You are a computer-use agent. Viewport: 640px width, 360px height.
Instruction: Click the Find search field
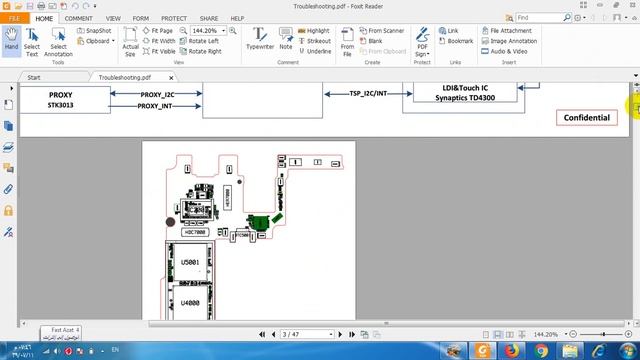(539, 18)
